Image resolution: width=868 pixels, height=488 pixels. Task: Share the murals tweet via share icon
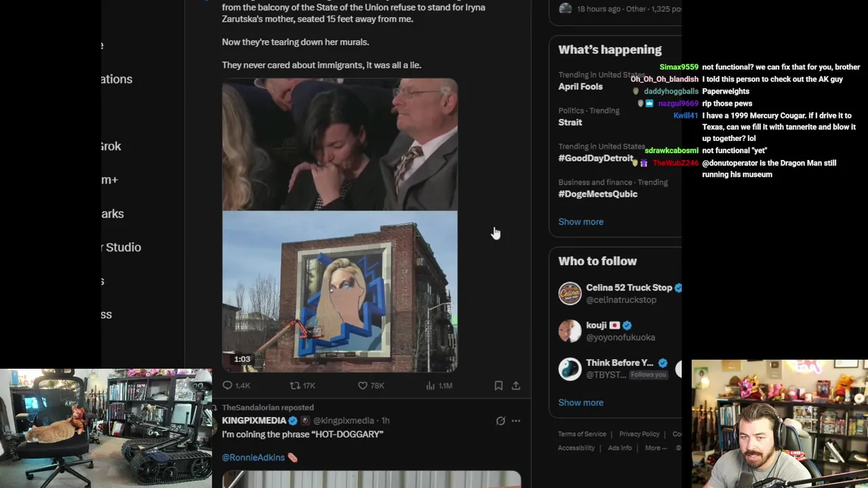tap(516, 386)
